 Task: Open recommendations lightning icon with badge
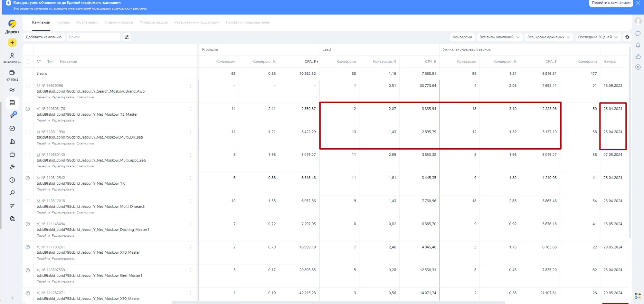point(13,115)
